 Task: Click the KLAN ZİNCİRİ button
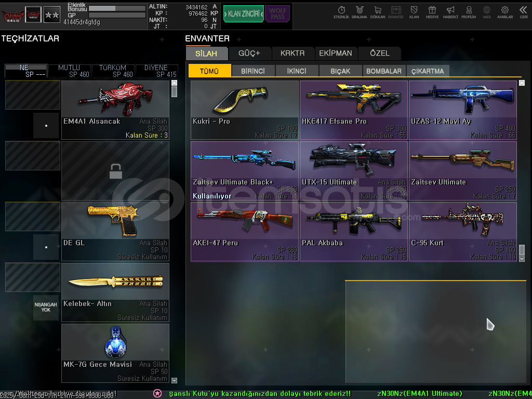pyautogui.click(x=244, y=14)
